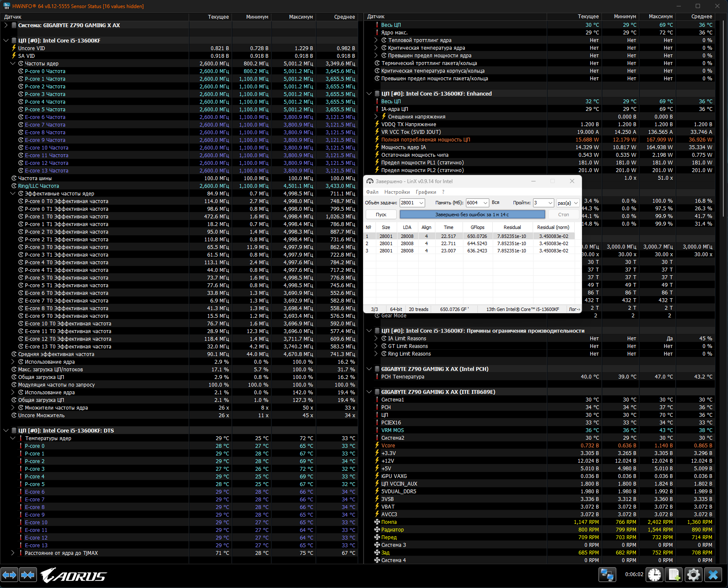Expand the Смещения напряжения node
The height and width of the screenshot is (588, 728).
click(376, 116)
